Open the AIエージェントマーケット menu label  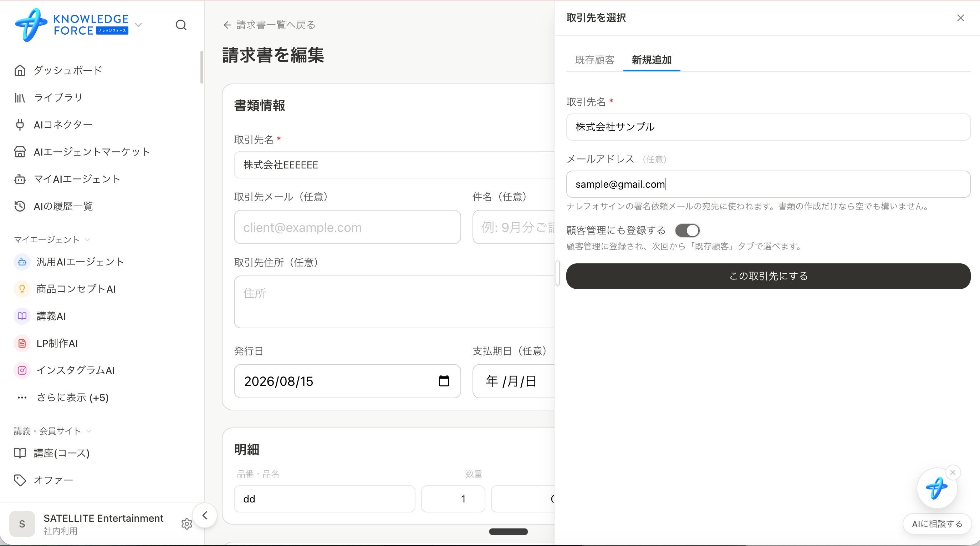point(92,152)
